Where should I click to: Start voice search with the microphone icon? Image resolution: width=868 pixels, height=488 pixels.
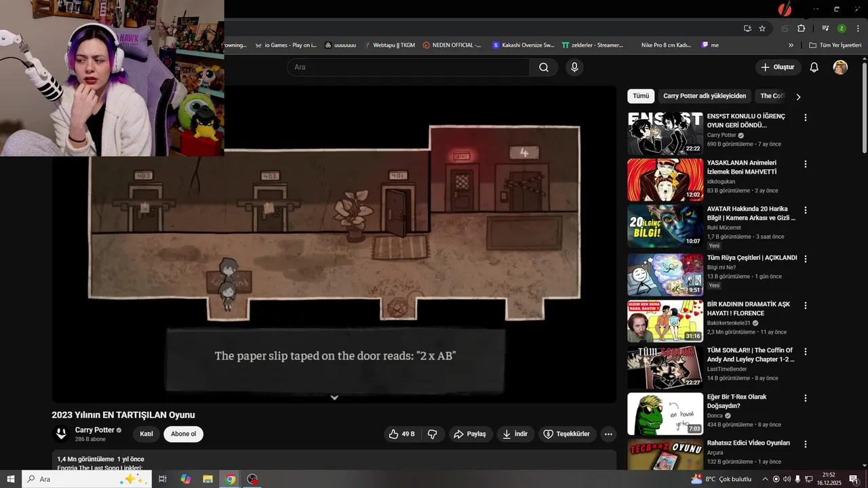[574, 67]
